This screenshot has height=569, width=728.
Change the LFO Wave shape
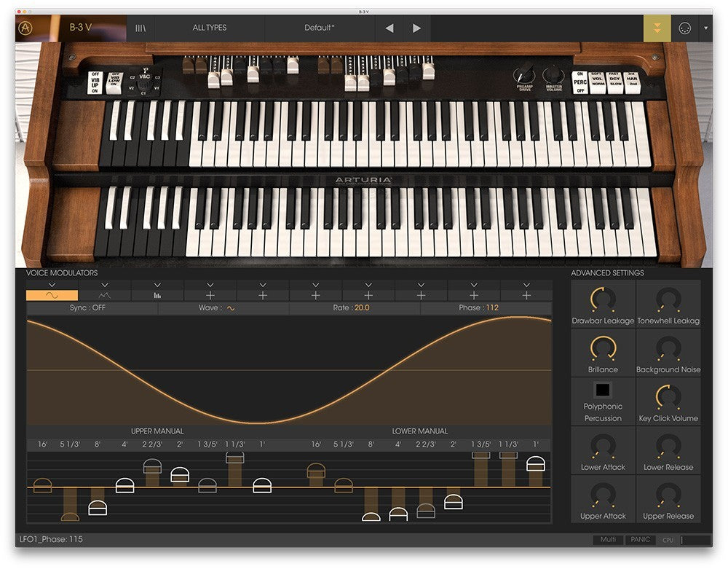tap(223, 307)
